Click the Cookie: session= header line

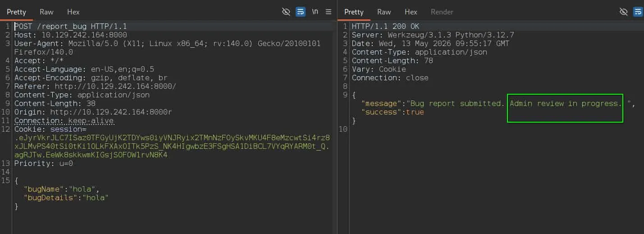click(50, 129)
